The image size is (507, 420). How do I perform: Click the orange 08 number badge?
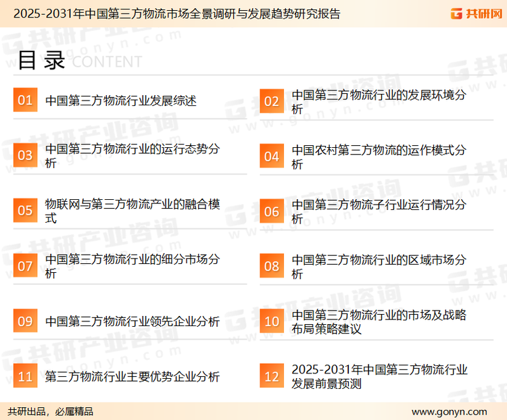pyautogui.click(x=272, y=266)
